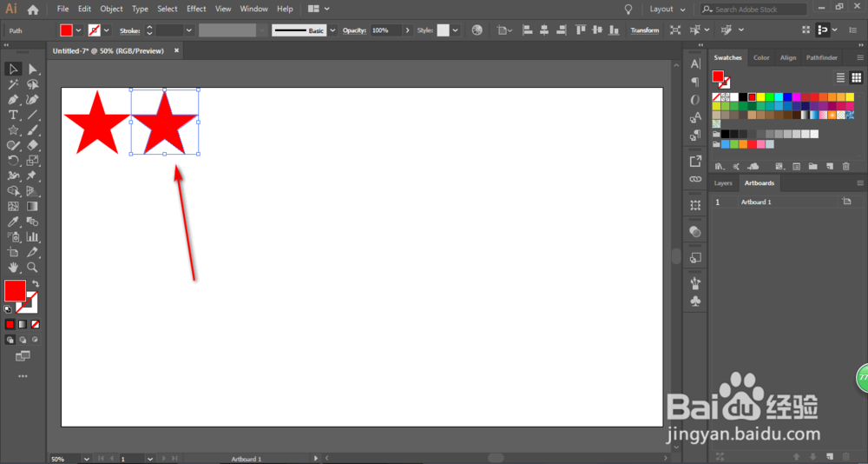Screen dimensions: 868x464
Task: Pick the Puppet Warp pin tool
Action: 33,176
